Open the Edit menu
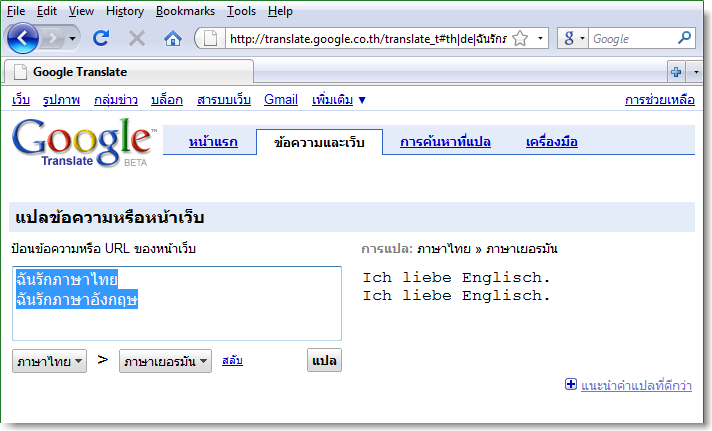The height and width of the screenshot is (431, 712). pos(47,11)
